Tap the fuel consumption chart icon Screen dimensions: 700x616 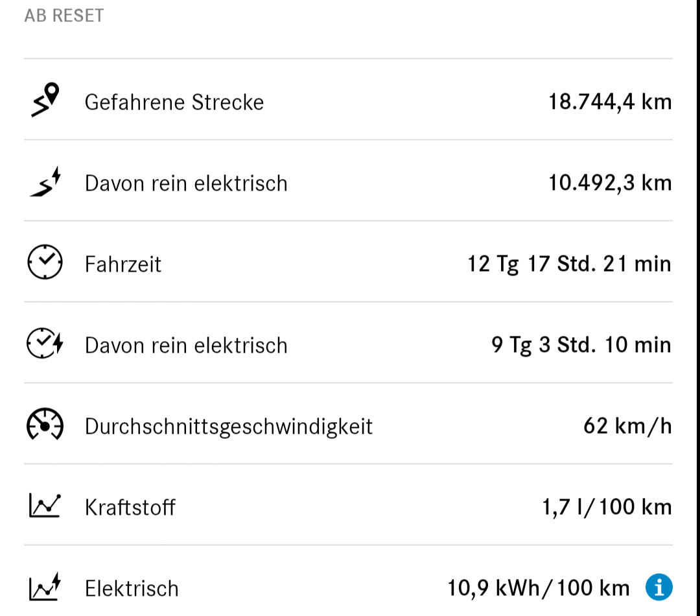(x=45, y=505)
